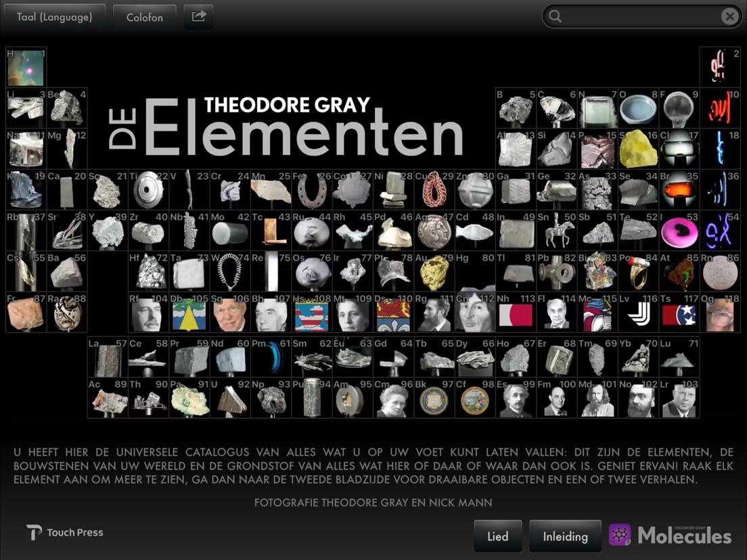The width and height of the screenshot is (747, 560).
Task: Open the Lithium (Li 3) tile
Action: click(x=26, y=108)
